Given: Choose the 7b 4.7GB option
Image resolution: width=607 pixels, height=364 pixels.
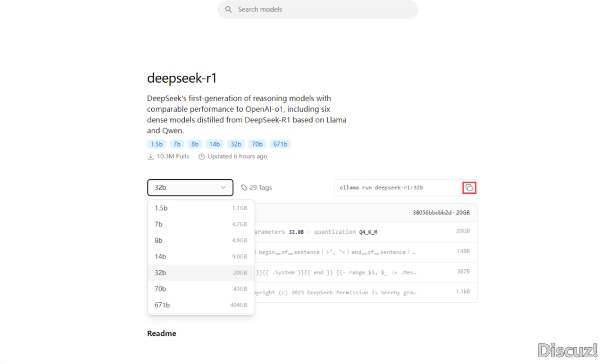Looking at the screenshot, I should point(201,224).
